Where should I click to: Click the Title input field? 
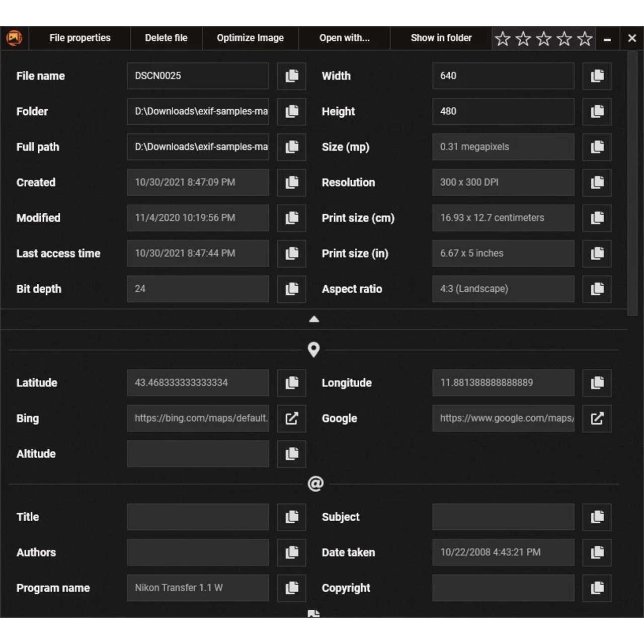click(198, 517)
